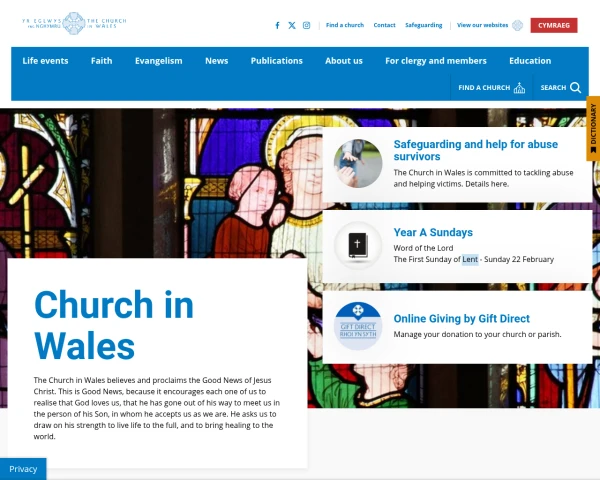Image resolution: width=600 pixels, height=480 pixels.
Task: Click the blue Find a Church building icon
Action: coord(519,88)
